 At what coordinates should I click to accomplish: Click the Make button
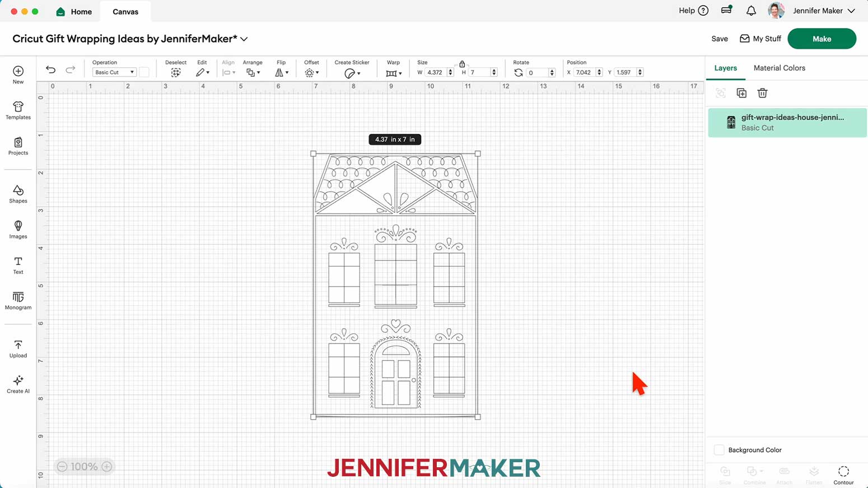tap(822, 39)
